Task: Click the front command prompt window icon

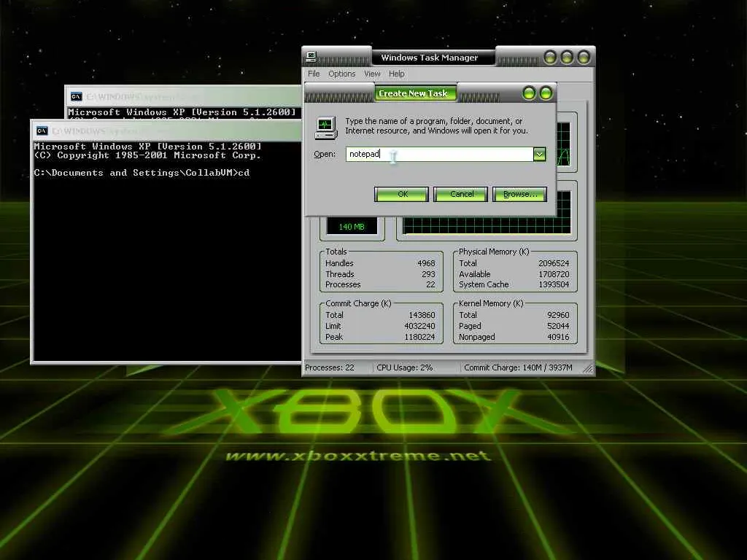Action: (42, 131)
